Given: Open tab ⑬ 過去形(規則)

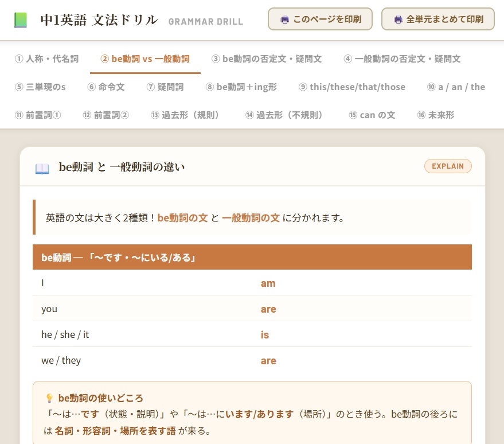Looking at the screenshot, I should pos(185,115).
